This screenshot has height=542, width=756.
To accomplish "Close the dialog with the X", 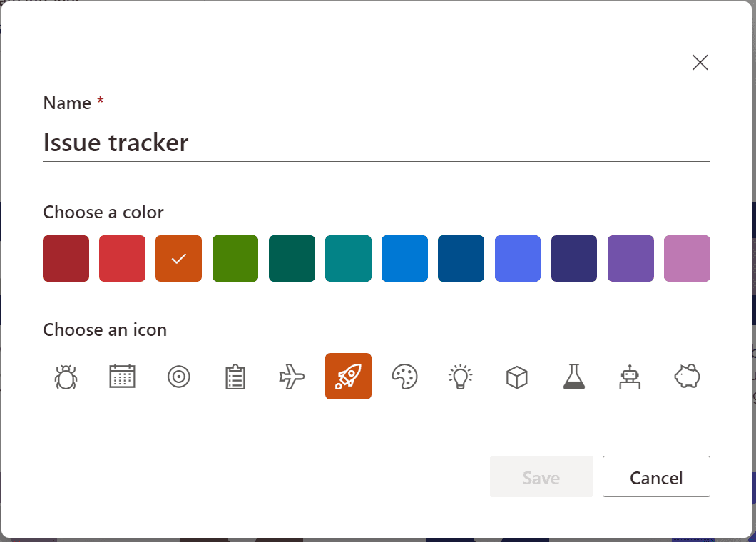I will pos(700,62).
